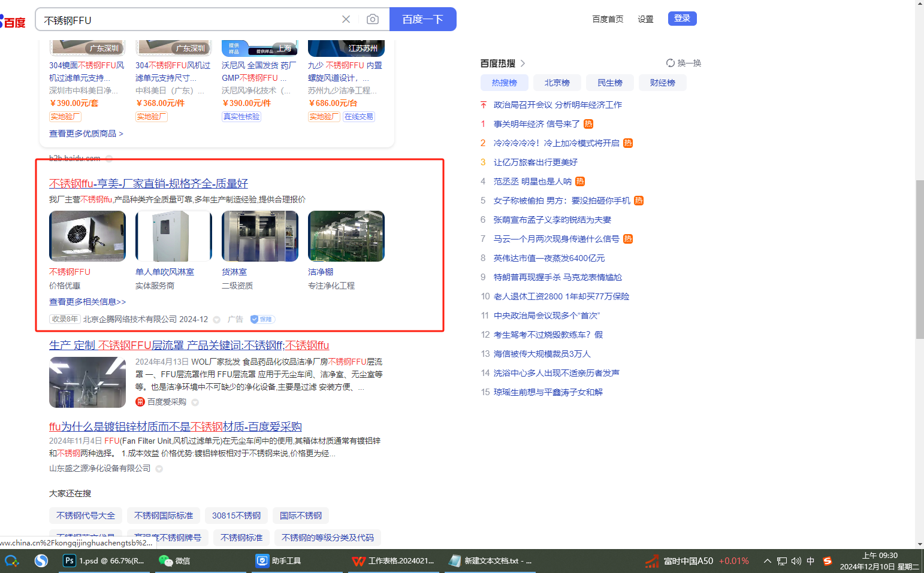Open the 单人单吹风淋室 thumbnail image
This screenshot has height=573, width=924.
pos(174,236)
